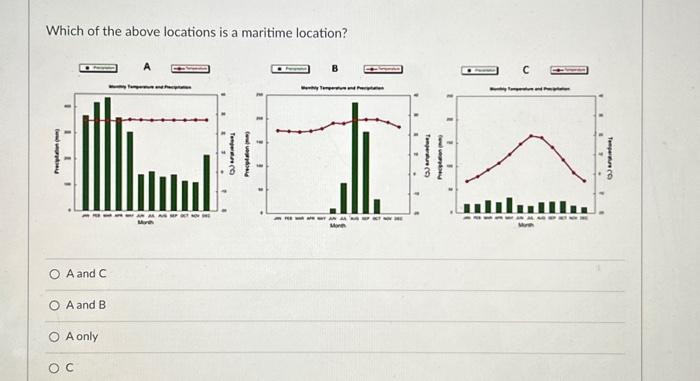Click the Precipitation legend box on chart C
700x381 pixels.
click(480, 70)
